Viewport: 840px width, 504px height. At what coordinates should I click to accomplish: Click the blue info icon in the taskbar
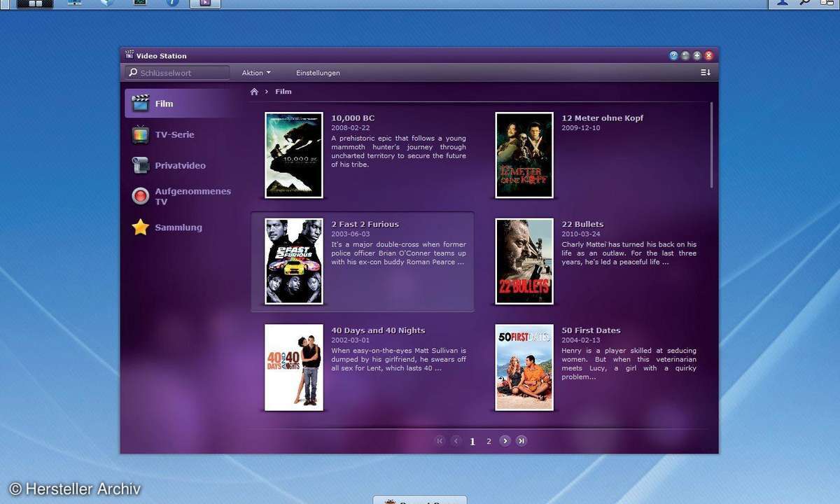pyautogui.click(x=172, y=3)
